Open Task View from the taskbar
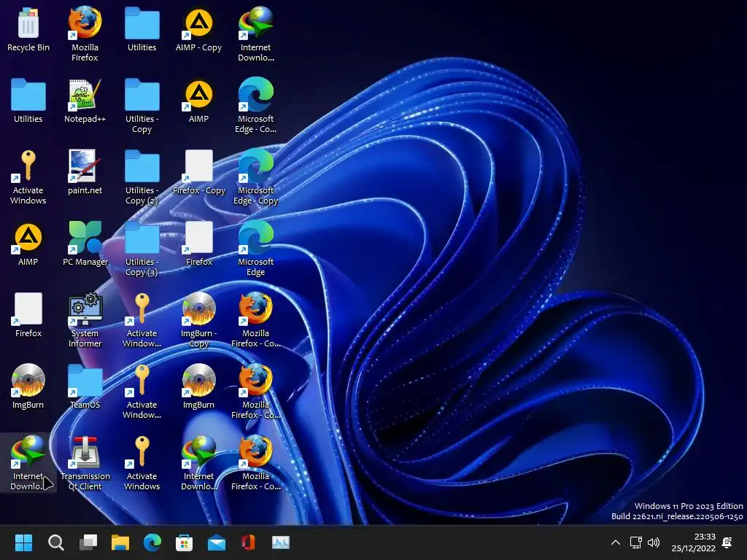747x560 pixels. (x=88, y=542)
